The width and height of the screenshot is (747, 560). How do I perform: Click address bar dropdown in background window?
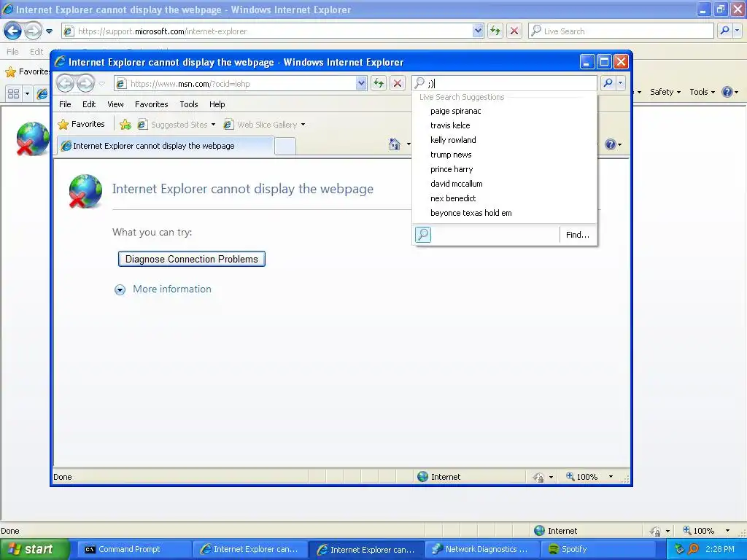pyautogui.click(x=478, y=31)
